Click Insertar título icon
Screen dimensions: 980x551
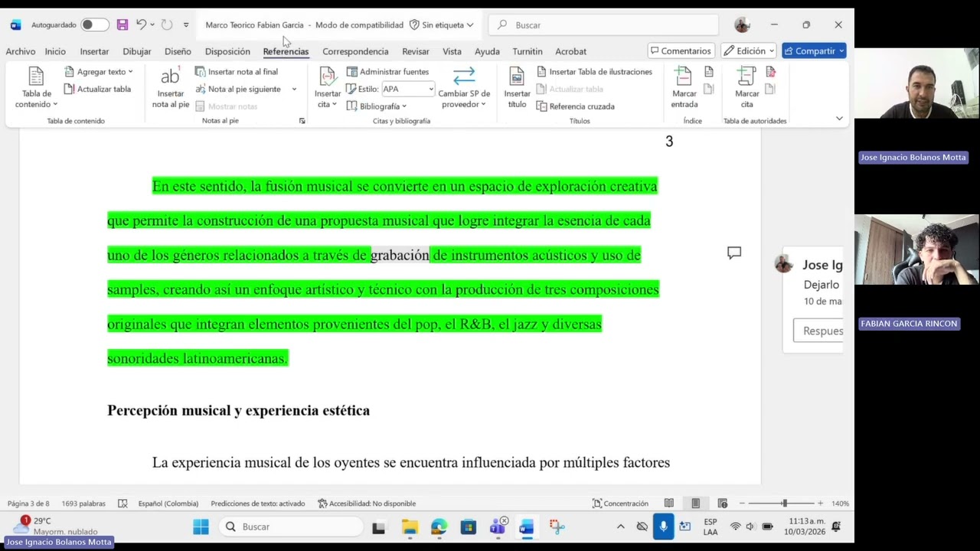[517, 88]
